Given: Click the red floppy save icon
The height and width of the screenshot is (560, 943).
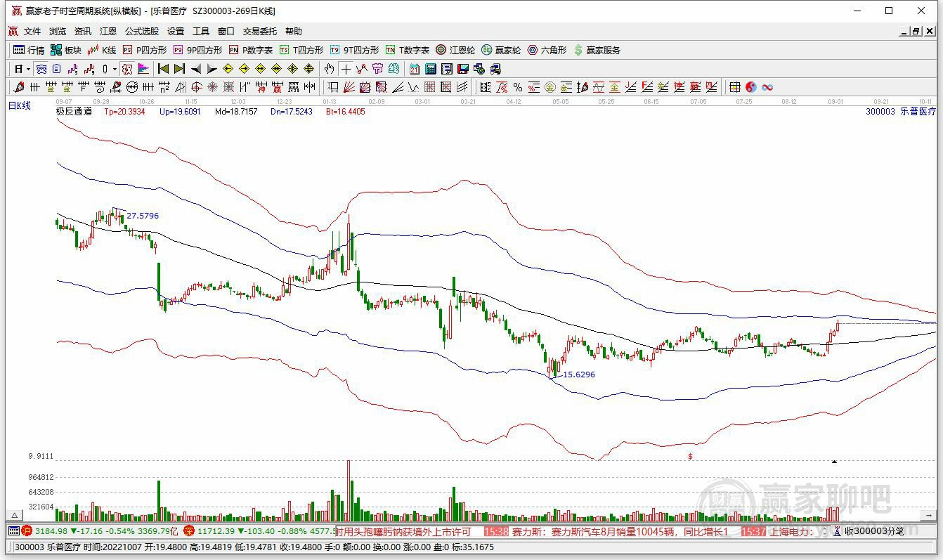Looking at the screenshot, I should 463,69.
